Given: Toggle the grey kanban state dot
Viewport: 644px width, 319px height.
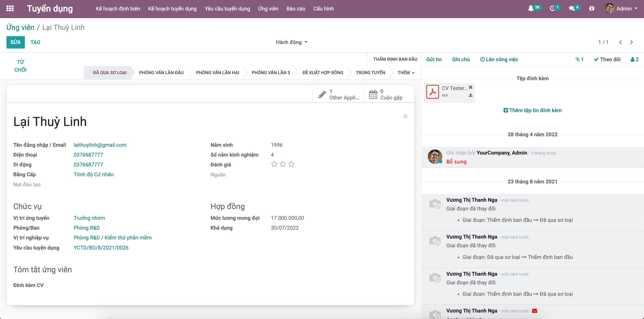Looking at the screenshot, I should coord(405,116).
